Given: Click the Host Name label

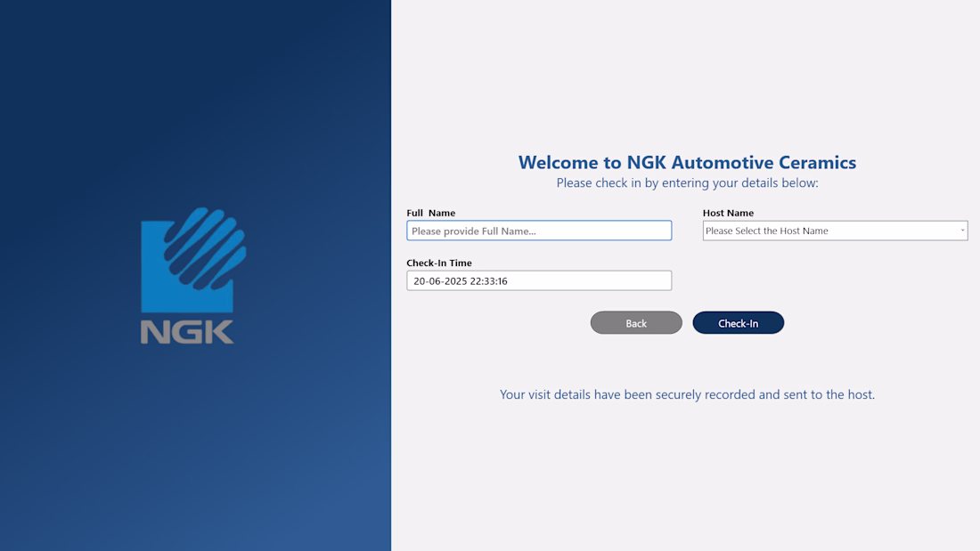Looking at the screenshot, I should 728,213.
